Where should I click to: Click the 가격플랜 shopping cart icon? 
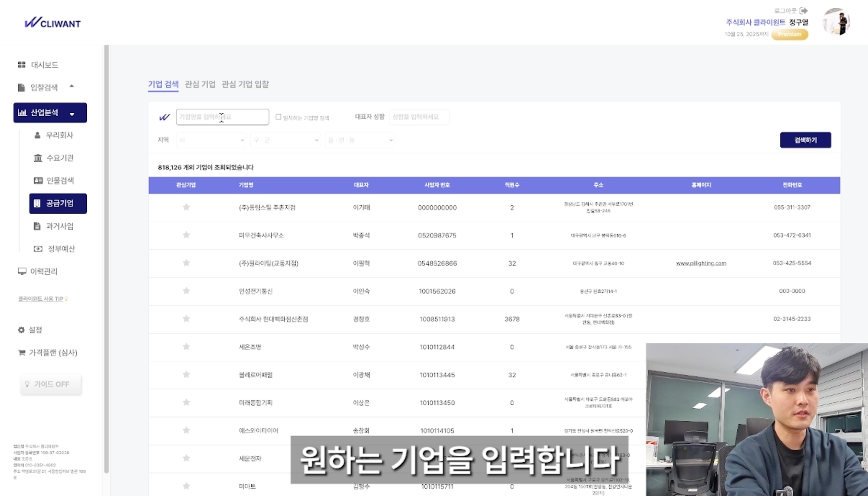(21, 353)
